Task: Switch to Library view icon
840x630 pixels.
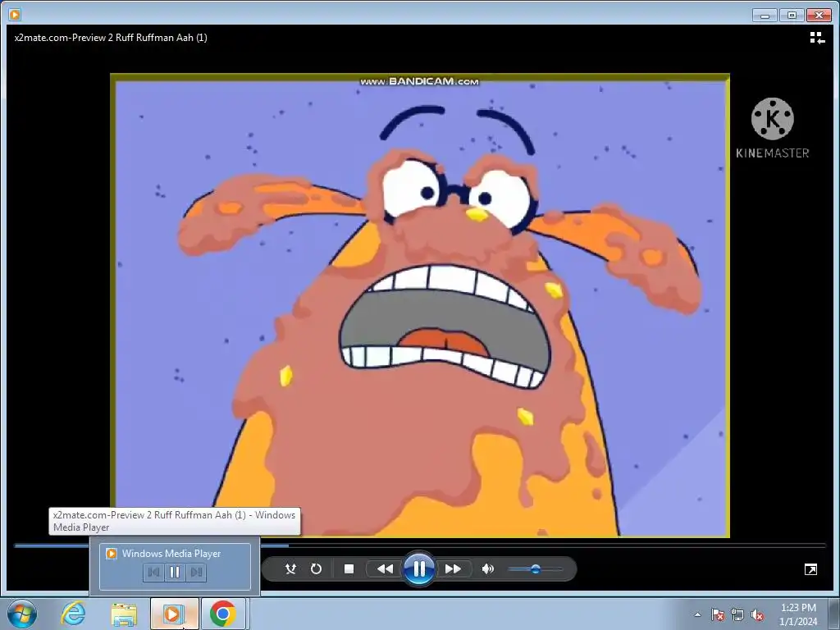Action: click(817, 38)
